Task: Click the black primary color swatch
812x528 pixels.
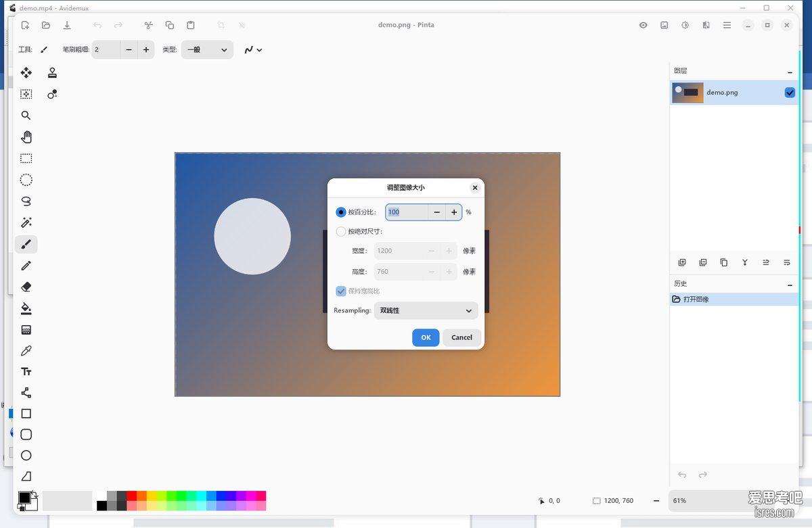Action: point(24,498)
